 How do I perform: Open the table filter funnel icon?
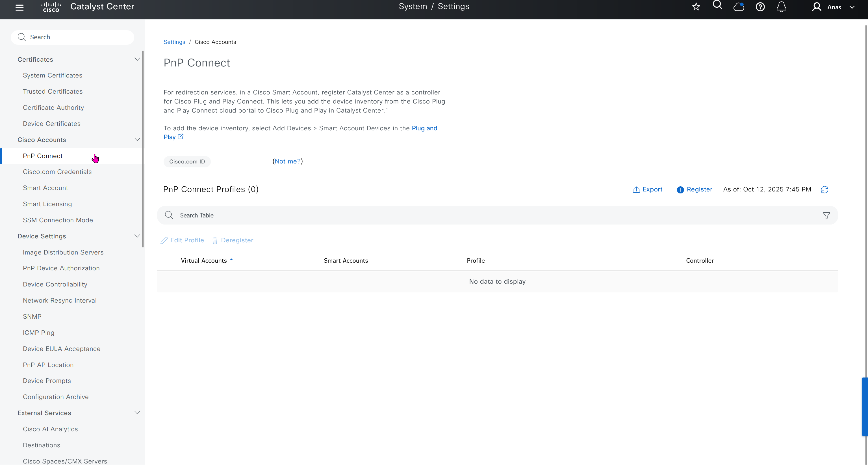point(826,216)
